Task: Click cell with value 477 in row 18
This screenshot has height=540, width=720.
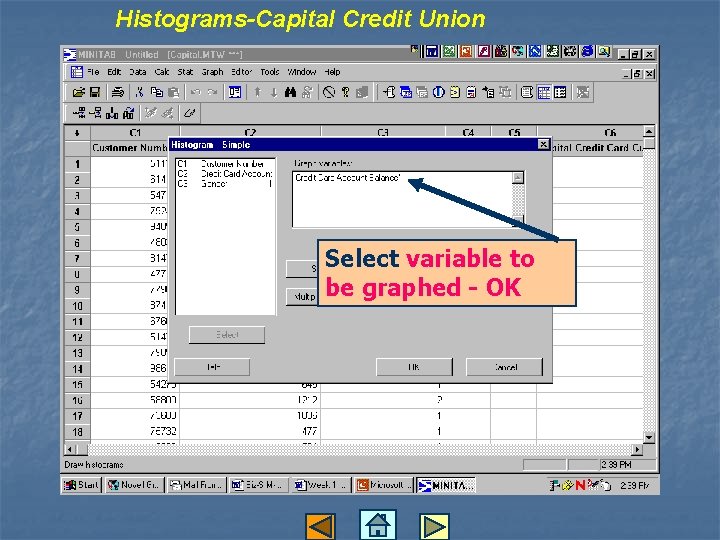Action: [x=250, y=432]
